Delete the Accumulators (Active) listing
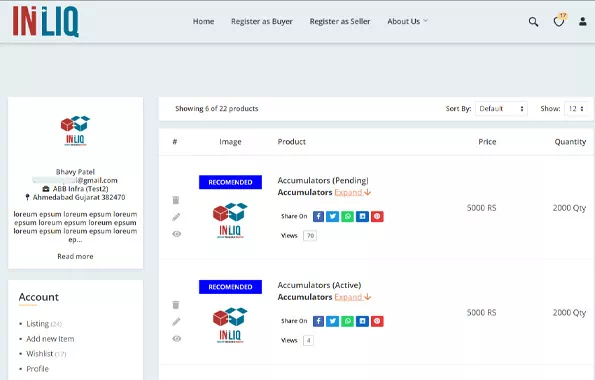Screen dimensions: 595x380 click(x=176, y=304)
